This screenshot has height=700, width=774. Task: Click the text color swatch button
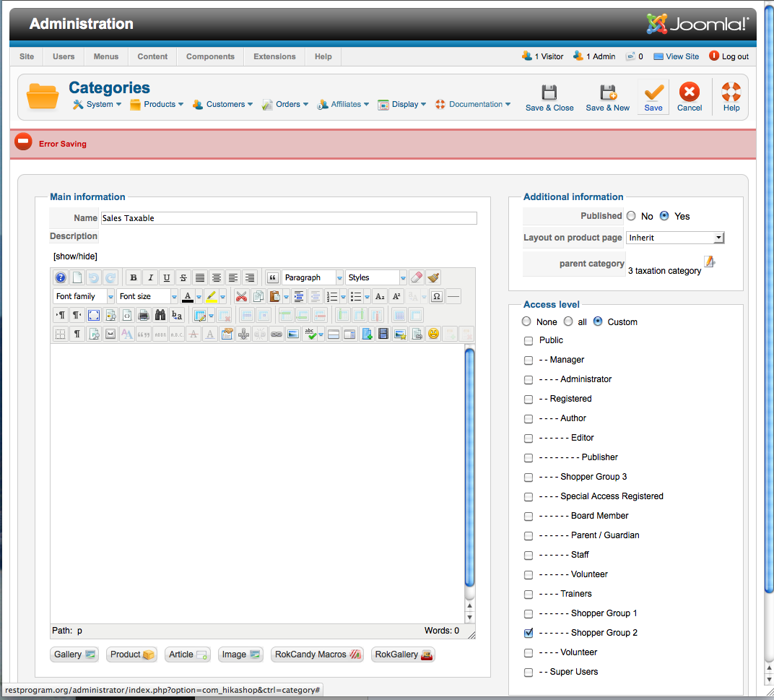[x=188, y=296]
